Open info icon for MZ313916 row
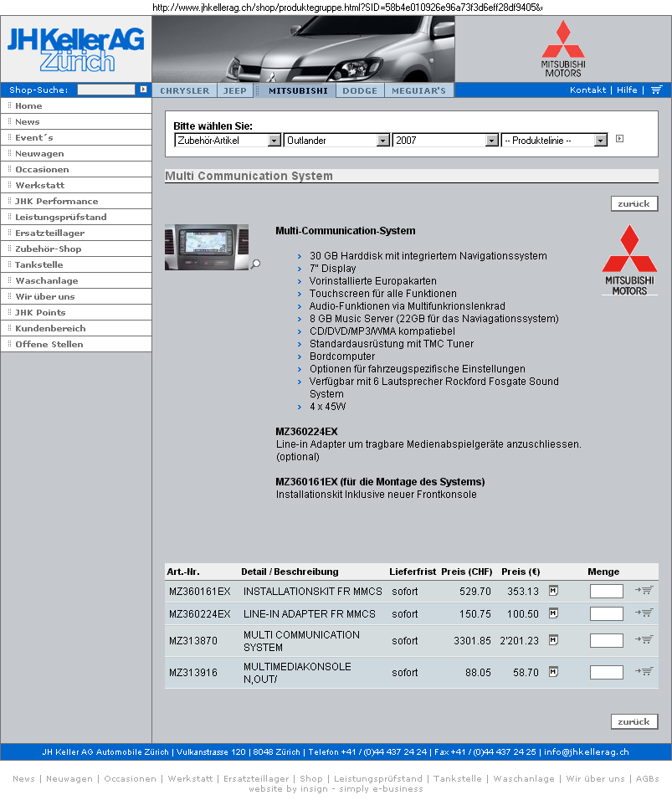 click(x=552, y=671)
